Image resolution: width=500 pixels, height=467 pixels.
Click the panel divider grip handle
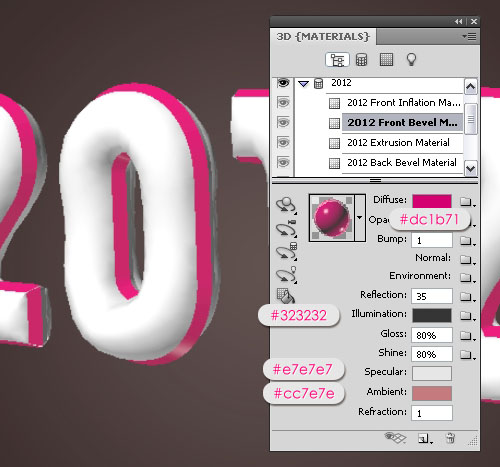[x=375, y=180]
